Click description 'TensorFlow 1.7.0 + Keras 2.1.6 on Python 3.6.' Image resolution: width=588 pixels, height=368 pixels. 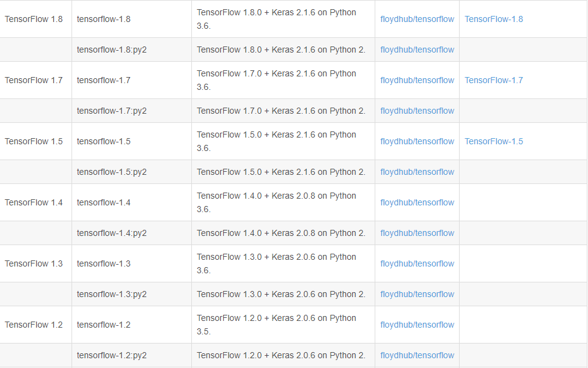[276, 80]
